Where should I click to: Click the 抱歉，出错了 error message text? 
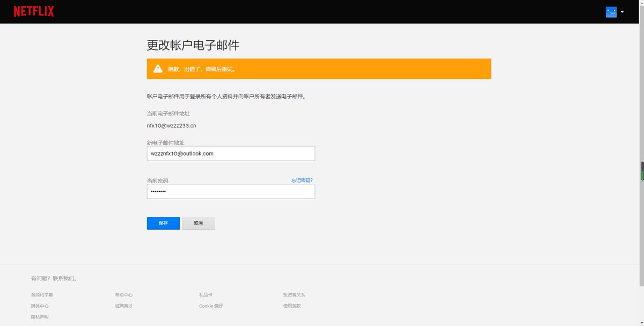coord(201,69)
